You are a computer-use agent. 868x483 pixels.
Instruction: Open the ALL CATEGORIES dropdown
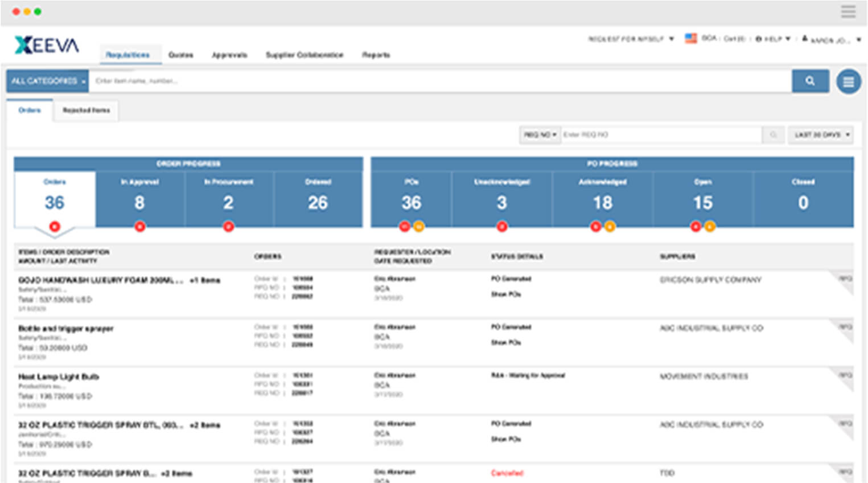click(x=48, y=81)
